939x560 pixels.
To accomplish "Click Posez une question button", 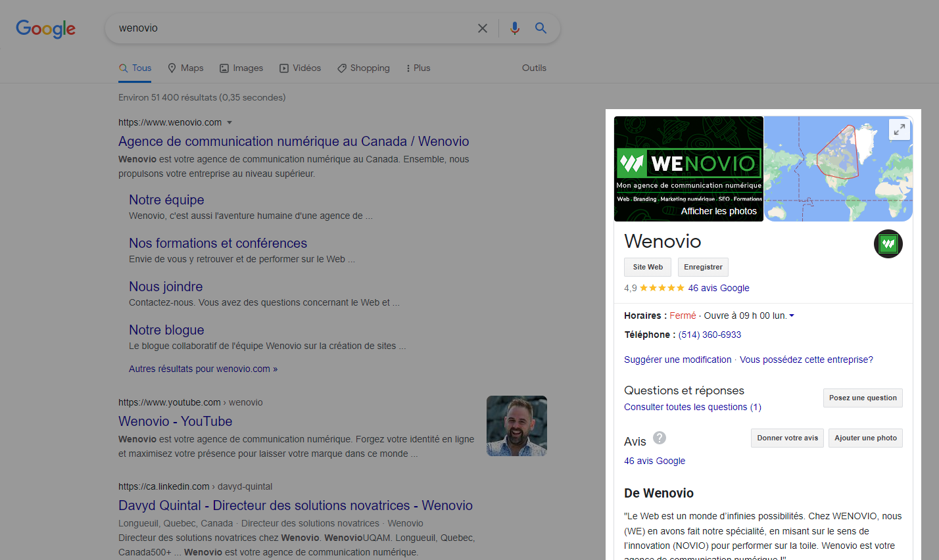I will (863, 398).
